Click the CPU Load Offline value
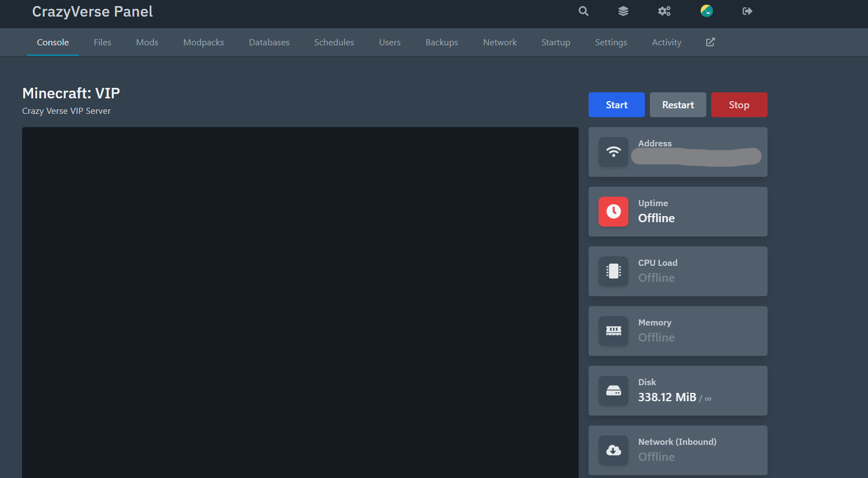This screenshot has height=478, width=868. [657, 278]
